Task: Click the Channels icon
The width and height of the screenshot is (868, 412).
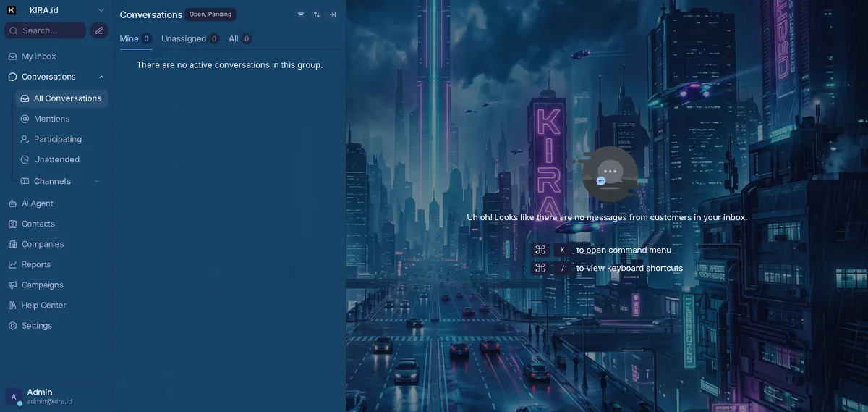Action: coord(25,181)
